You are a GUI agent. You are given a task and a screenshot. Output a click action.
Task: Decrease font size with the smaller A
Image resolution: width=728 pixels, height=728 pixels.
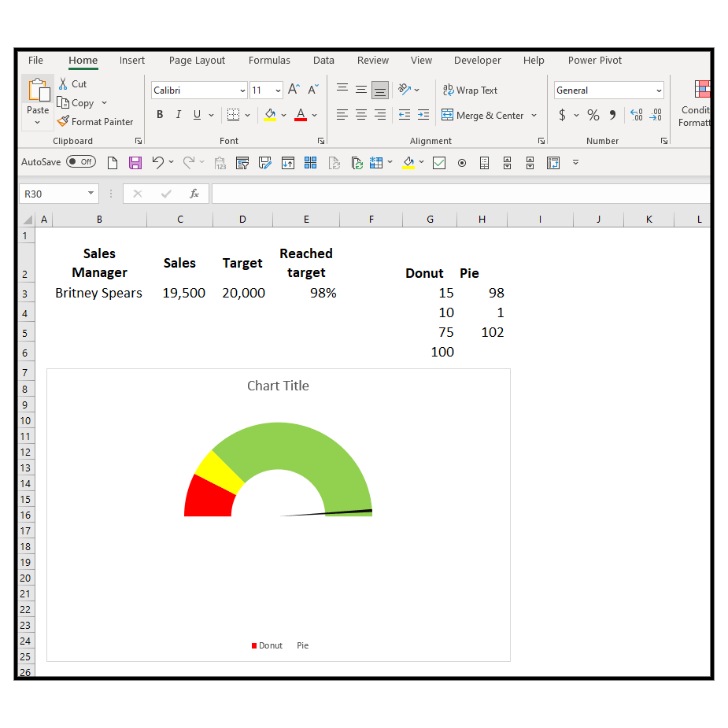click(313, 89)
